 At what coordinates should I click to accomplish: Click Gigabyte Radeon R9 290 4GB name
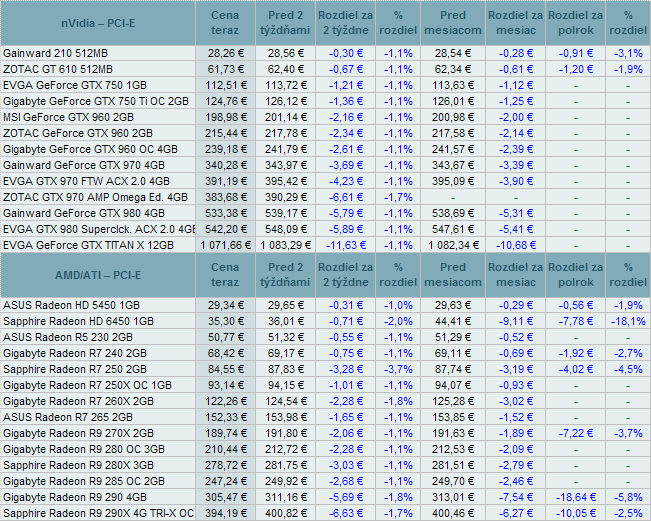(75, 497)
